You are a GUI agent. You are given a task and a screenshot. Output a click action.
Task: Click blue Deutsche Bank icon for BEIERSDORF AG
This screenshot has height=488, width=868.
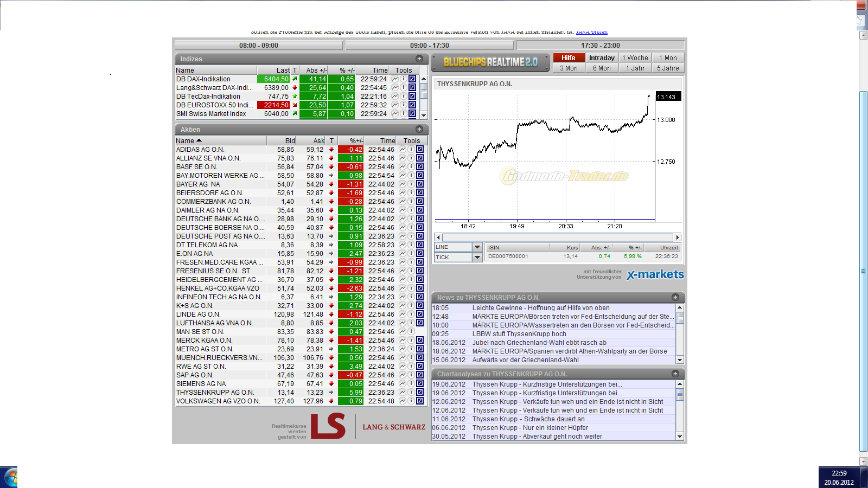pos(420,193)
